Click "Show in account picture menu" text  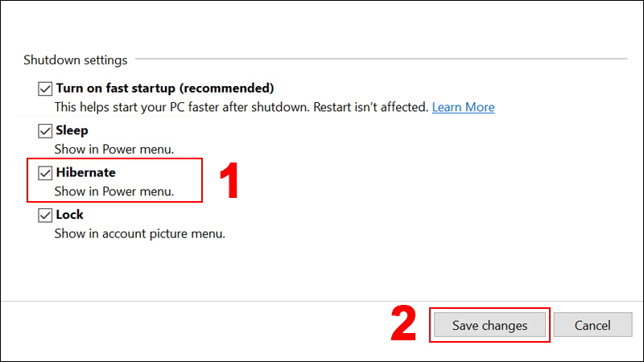pyautogui.click(x=139, y=235)
